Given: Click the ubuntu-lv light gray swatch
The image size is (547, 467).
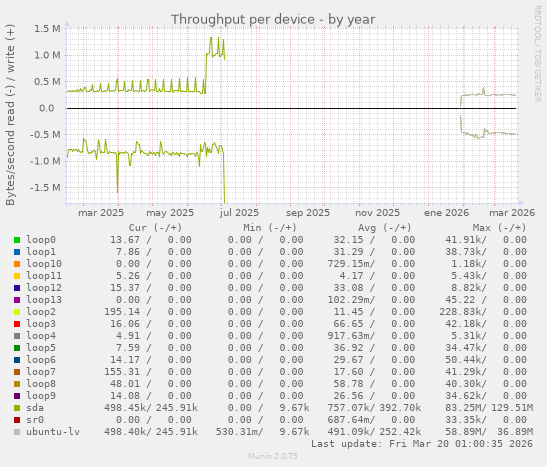Looking at the screenshot, I should (17, 432).
